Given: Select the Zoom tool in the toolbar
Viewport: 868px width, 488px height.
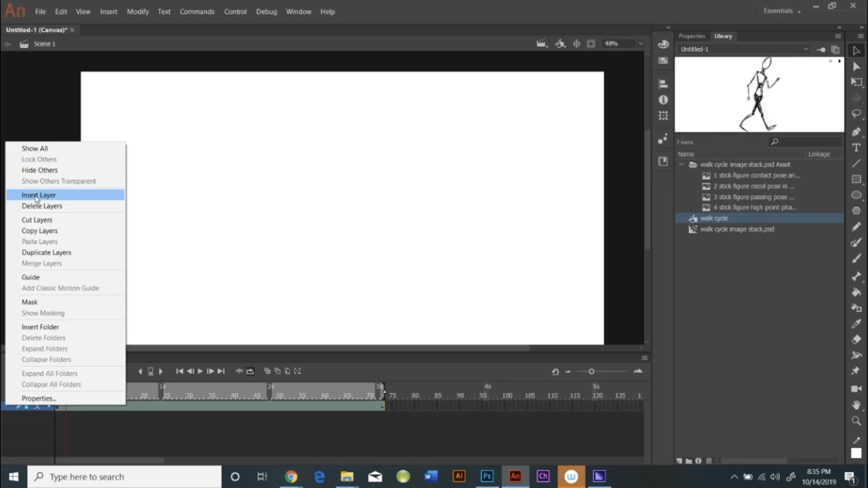Looking at the screenshot, I should [x=856, y=421].
